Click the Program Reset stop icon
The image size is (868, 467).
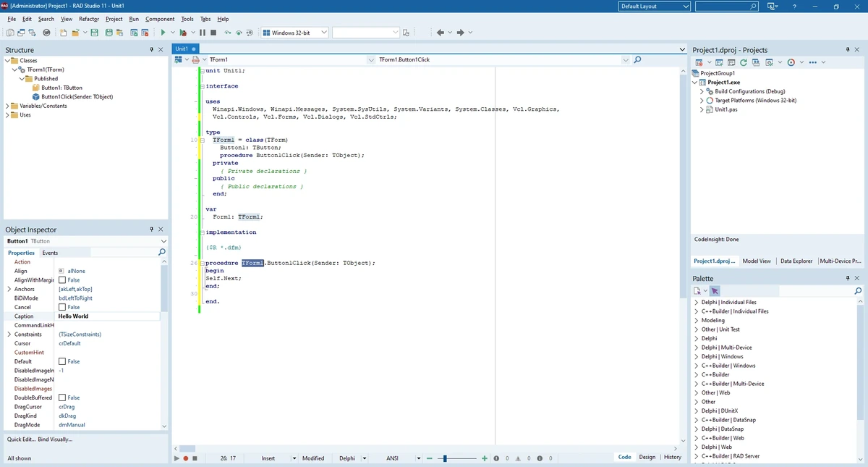(213, 33)
